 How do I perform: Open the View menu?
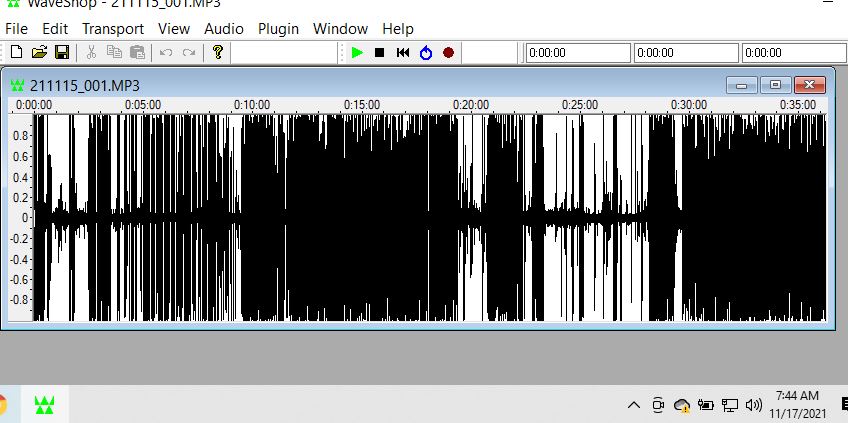174,29
